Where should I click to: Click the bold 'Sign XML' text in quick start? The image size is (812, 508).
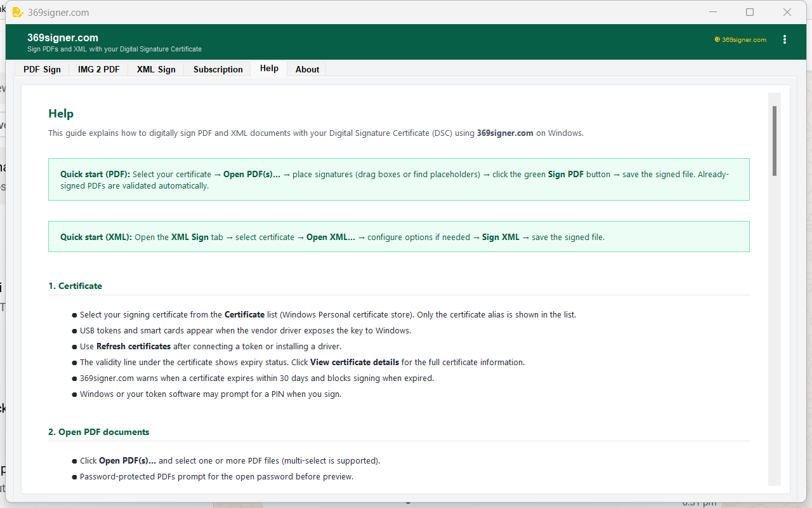coord(501,237)
